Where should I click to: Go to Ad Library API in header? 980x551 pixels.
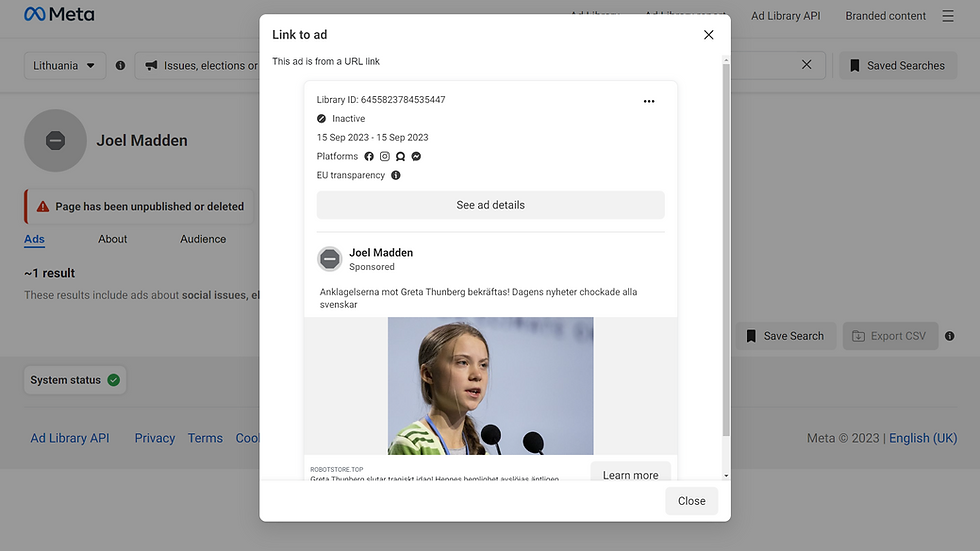(786, 16)
